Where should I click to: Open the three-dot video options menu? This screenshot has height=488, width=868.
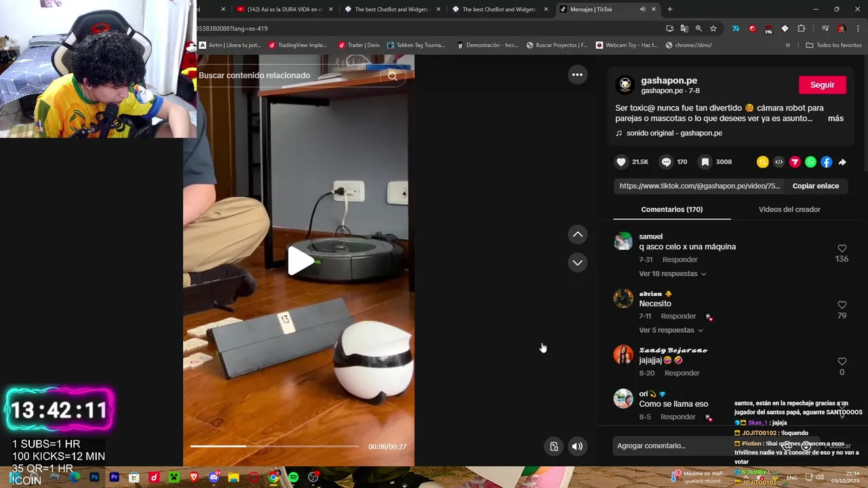pos(577,75)
